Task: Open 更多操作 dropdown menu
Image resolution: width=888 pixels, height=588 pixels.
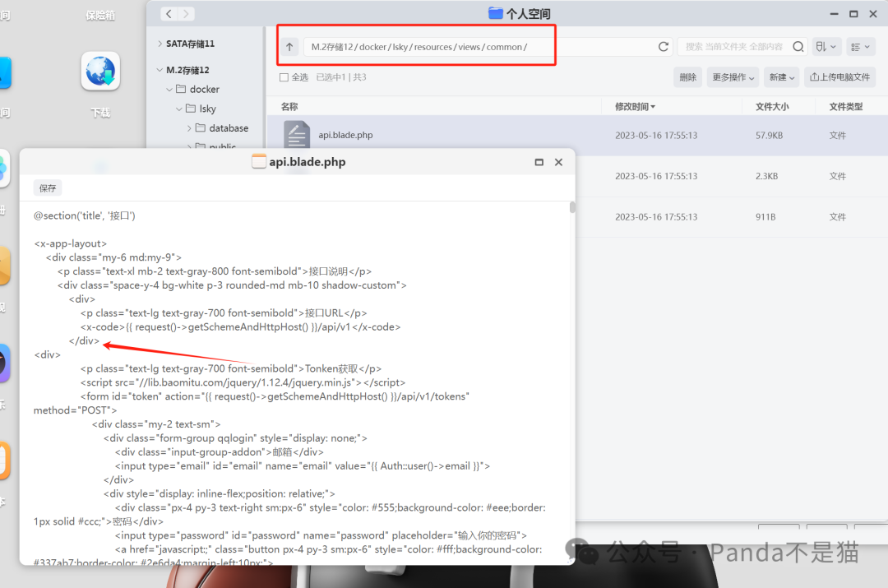Action: pyautogui.click(x=733, y=77)
